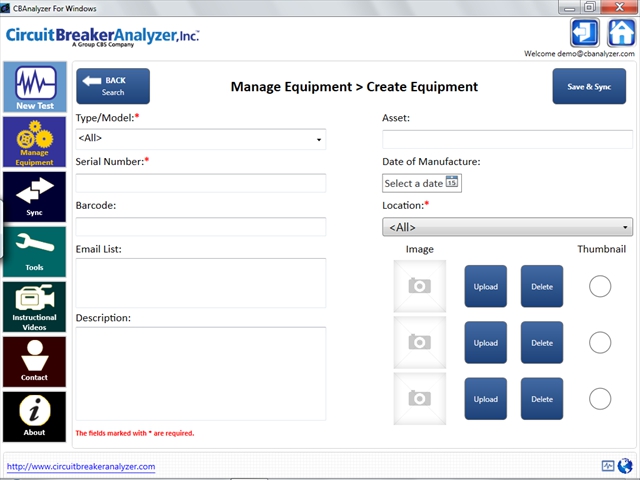This screenshot has height=480, width=640.
Task: Click the CircuitBreakerAnalyzer, Inc. logo
Action: pos(102,37)
